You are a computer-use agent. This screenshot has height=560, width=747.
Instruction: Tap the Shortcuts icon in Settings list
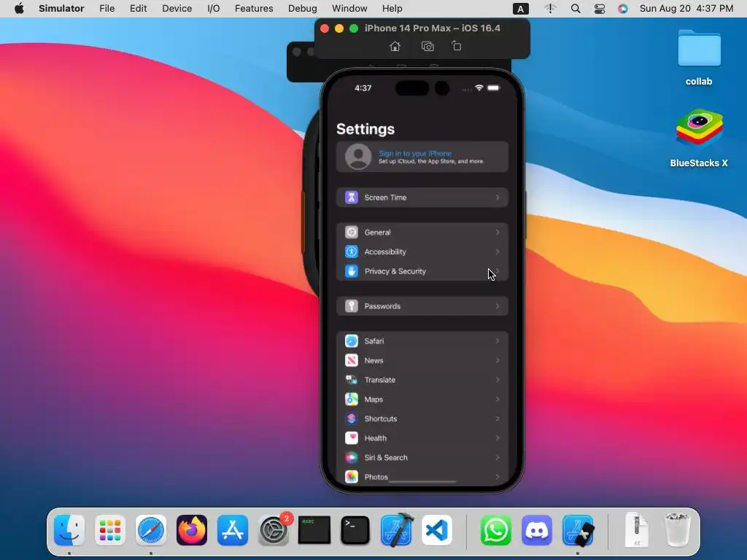coord(352,419)
